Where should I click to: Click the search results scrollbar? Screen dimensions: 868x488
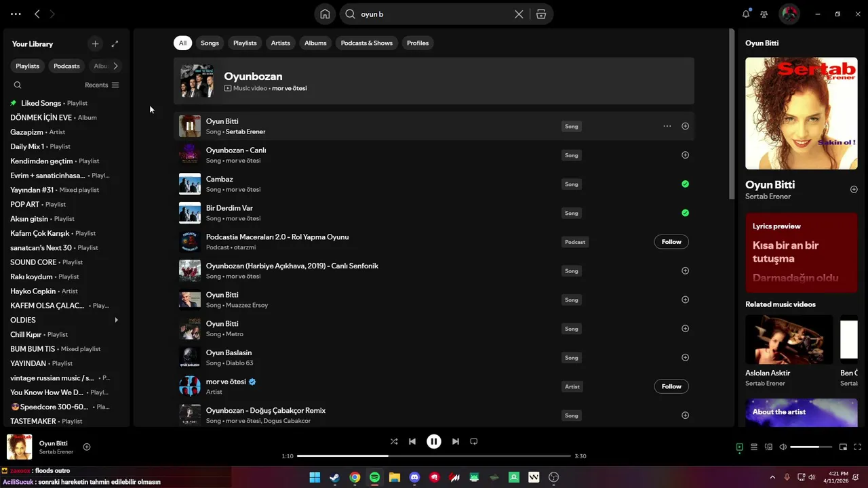(x=732, y=114)
